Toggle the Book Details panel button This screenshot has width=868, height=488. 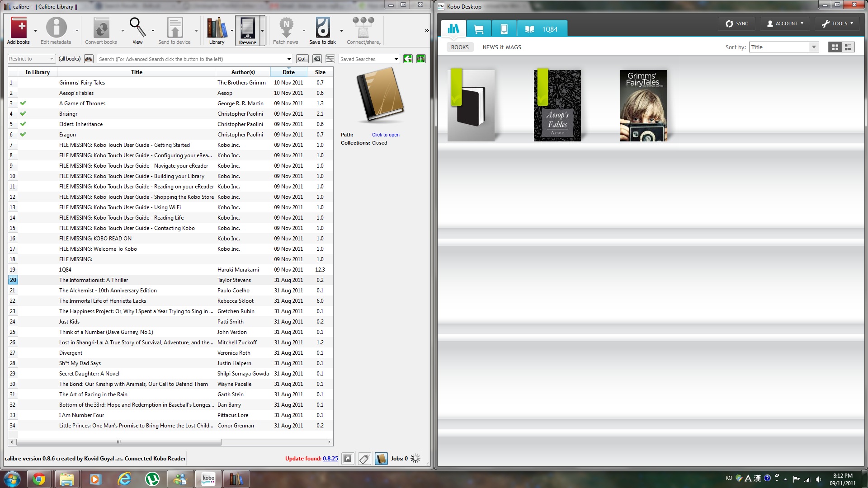point(381,459)
